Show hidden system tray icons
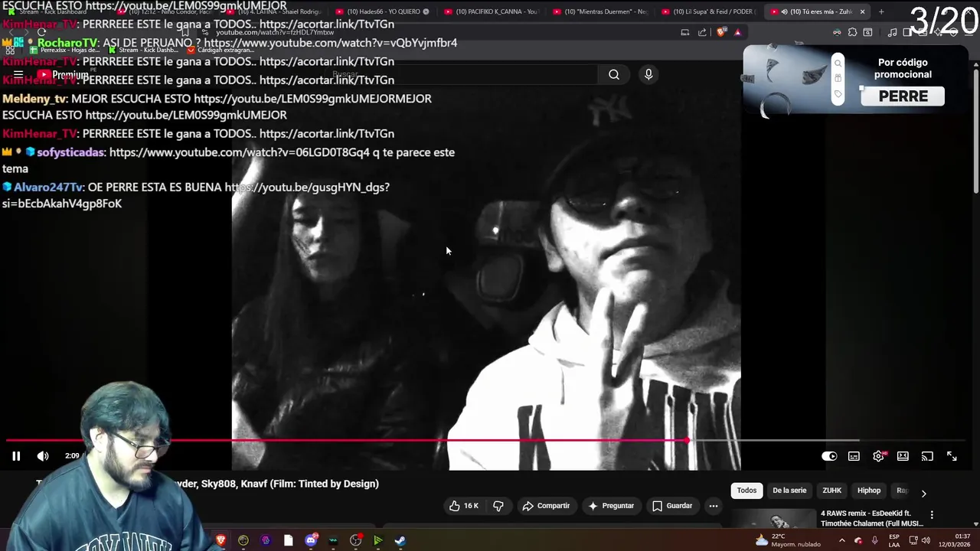Image resolution: width=980 pixels, height=551 pixels. [841, 540]
